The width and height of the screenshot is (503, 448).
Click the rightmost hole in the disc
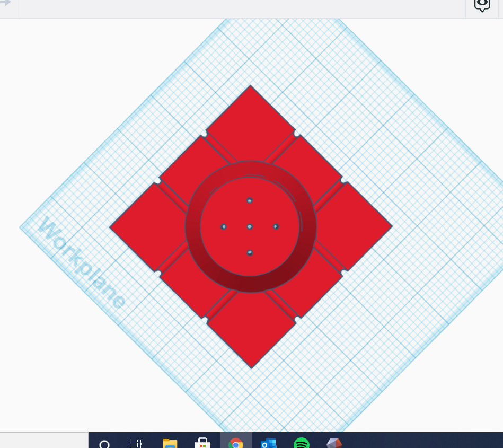[276, 226]
